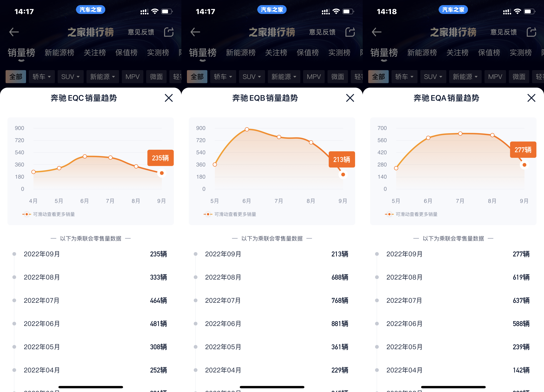Tap the 2022年04月 row showing 142辆
This screenshot has width=544, height=392.
(x=453, y=370)
